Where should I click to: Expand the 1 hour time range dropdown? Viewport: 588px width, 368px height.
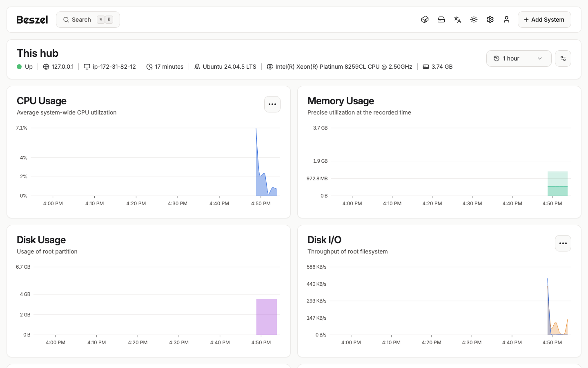(519, 58)
